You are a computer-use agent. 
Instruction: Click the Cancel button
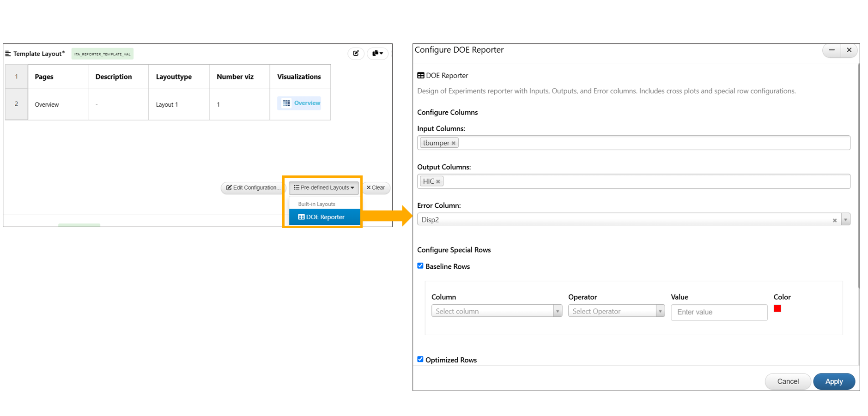[788, 381]
